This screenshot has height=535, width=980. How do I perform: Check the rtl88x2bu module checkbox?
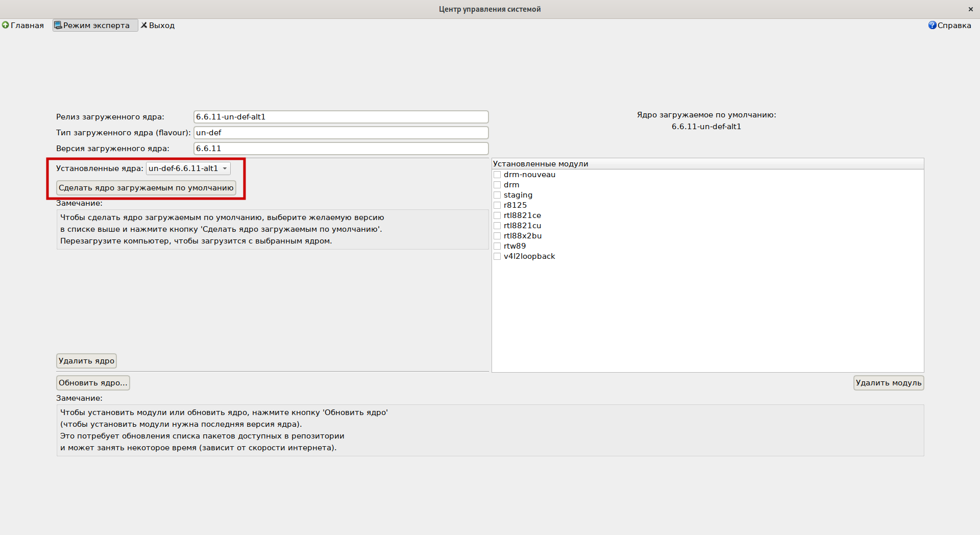(x=497, y=236)
